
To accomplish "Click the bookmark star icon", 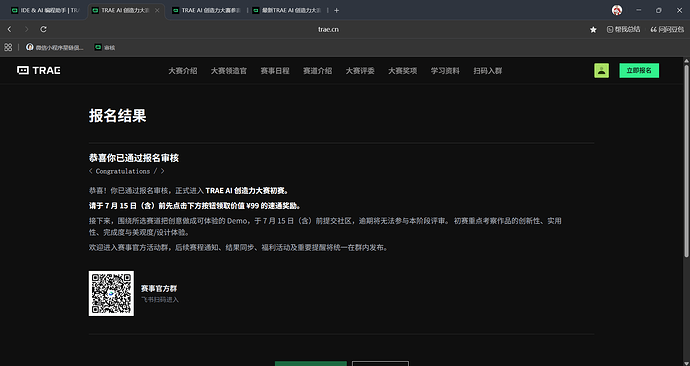I will click(593, 29).
